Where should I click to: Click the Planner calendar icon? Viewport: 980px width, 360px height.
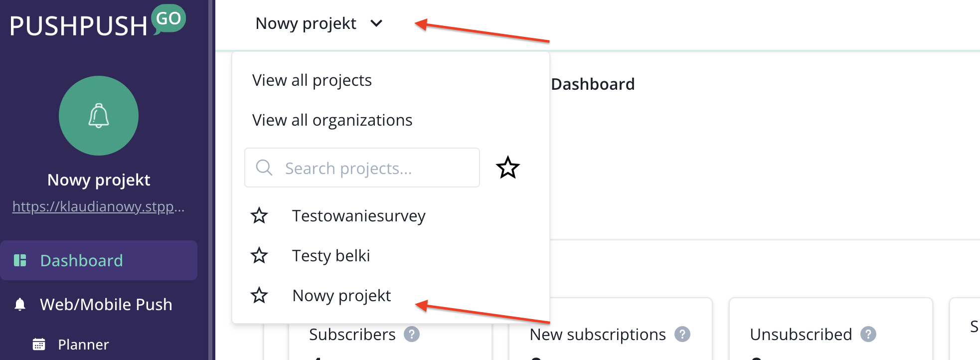click(x=39, y=344)
